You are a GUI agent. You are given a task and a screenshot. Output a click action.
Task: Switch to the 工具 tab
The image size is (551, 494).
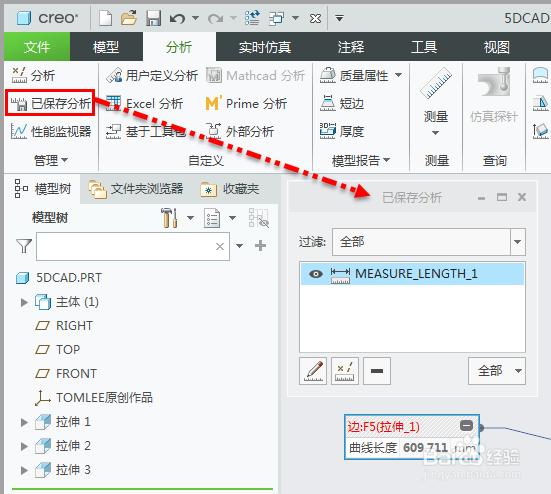coord(424,47)
